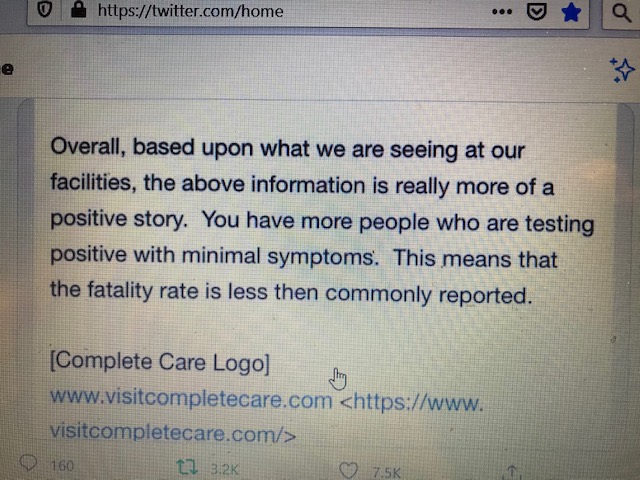The image size is (640, 480).
Task: Retweet using the green arrows icon
Action: click(x=186, y=466)
